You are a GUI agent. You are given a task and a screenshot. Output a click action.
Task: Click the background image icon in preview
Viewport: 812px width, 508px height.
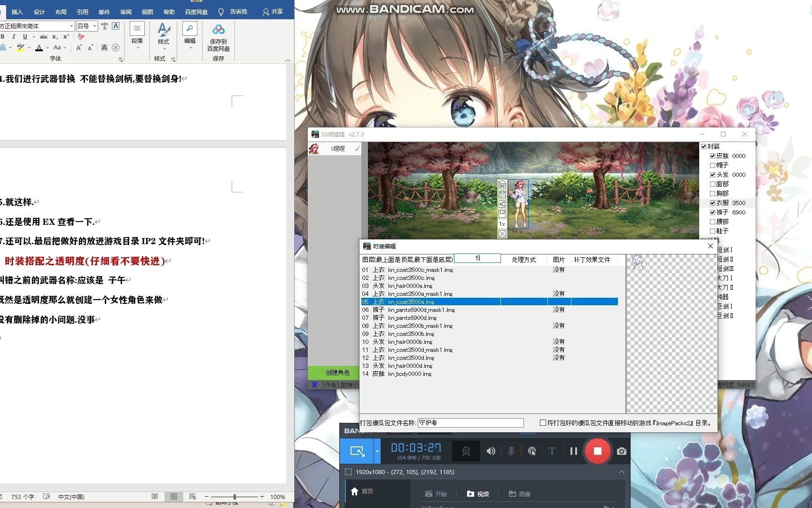(x=502, y=194)
